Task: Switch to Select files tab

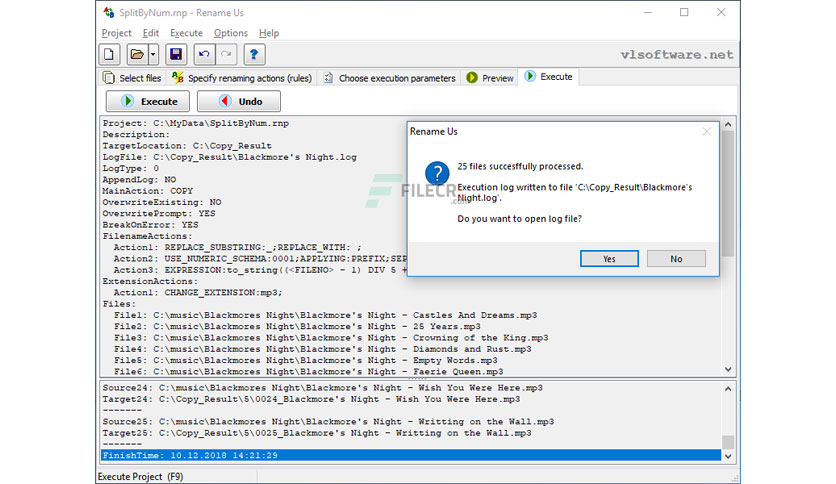Action: [x=132, y=78]
